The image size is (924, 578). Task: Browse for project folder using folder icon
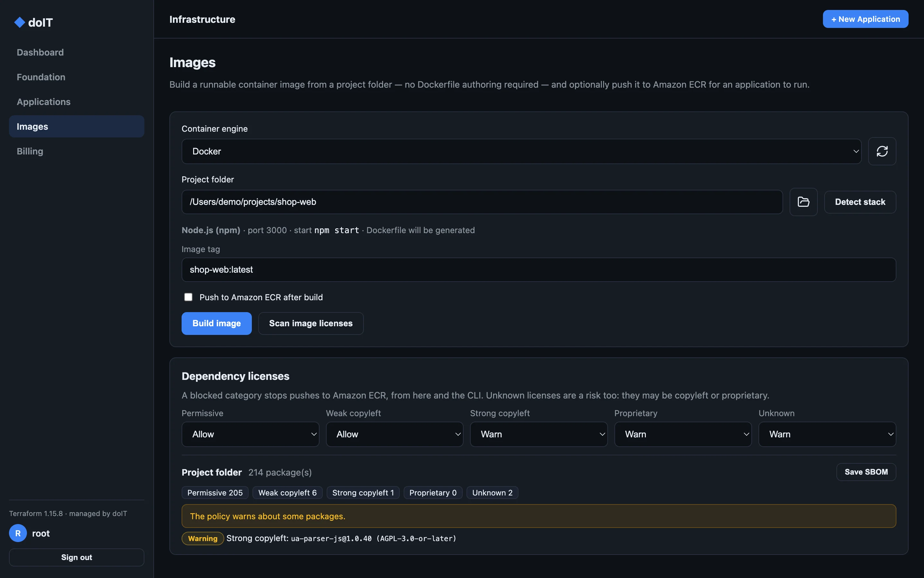(803, 202)
